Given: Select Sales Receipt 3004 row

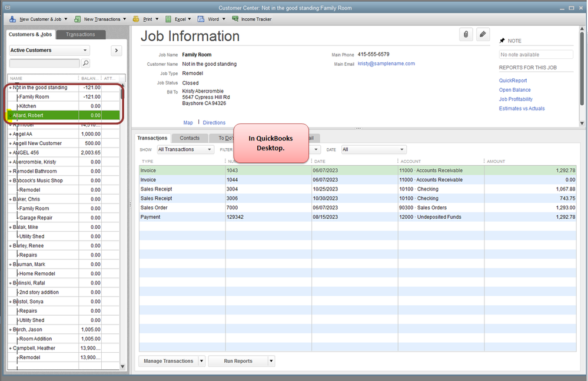Looking at the screenshot, I should tap(357, 189).
